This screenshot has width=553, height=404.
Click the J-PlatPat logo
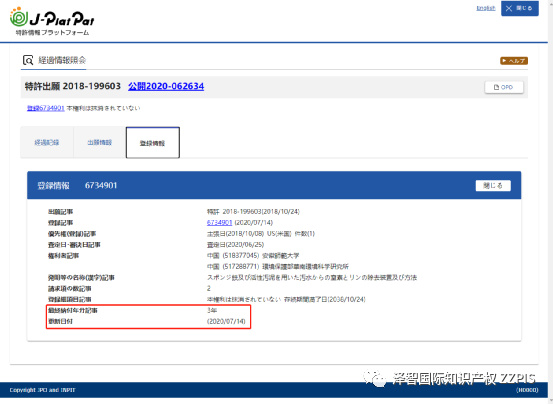(x=52, y=21)
